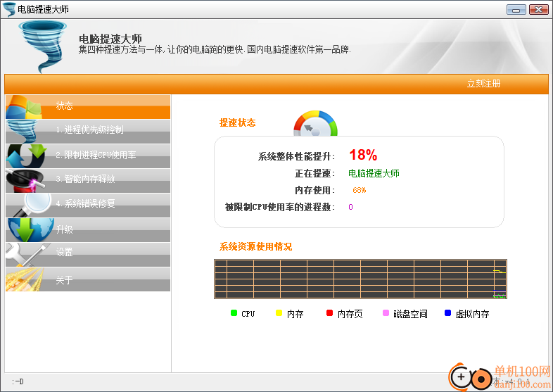Click the magic hat icon for memory release
Viewport: 553px width, 392px height.
click(25, 181)
